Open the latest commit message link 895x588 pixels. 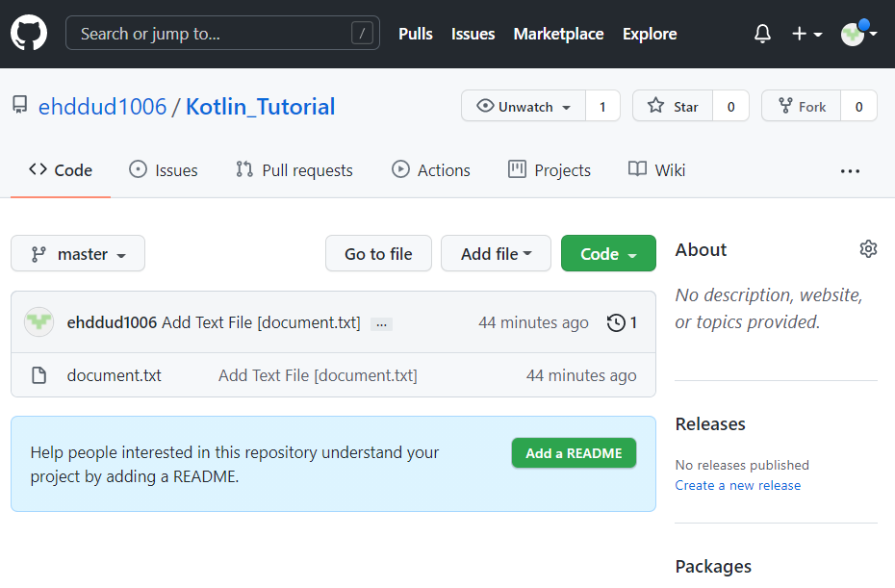pyautogui.click(x=262, y=322)
